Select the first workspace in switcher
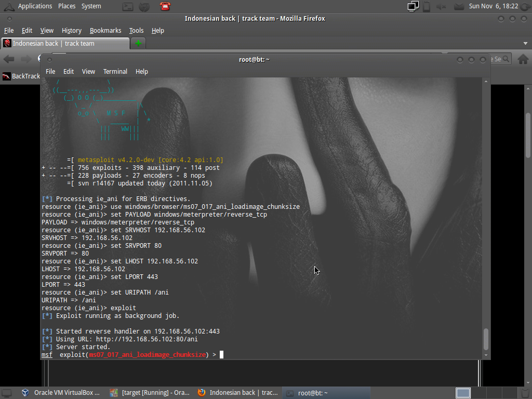 click(x=463, y=393)
